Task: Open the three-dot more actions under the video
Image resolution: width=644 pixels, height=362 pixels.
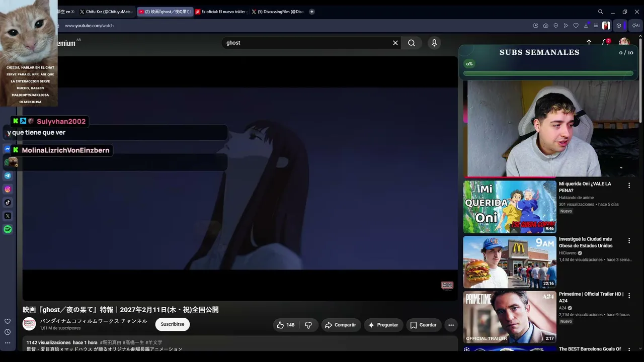Action: (x=451, y=325)
